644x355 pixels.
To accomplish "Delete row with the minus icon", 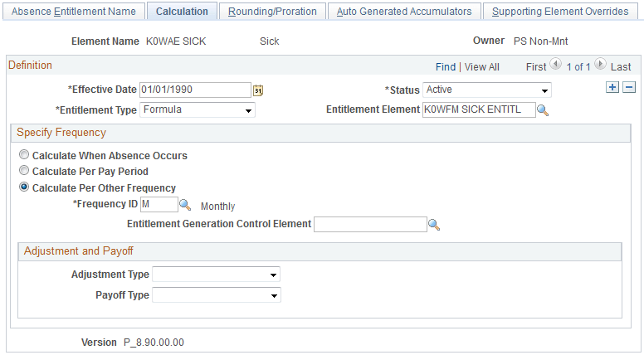I will click(x=629, y=88).
